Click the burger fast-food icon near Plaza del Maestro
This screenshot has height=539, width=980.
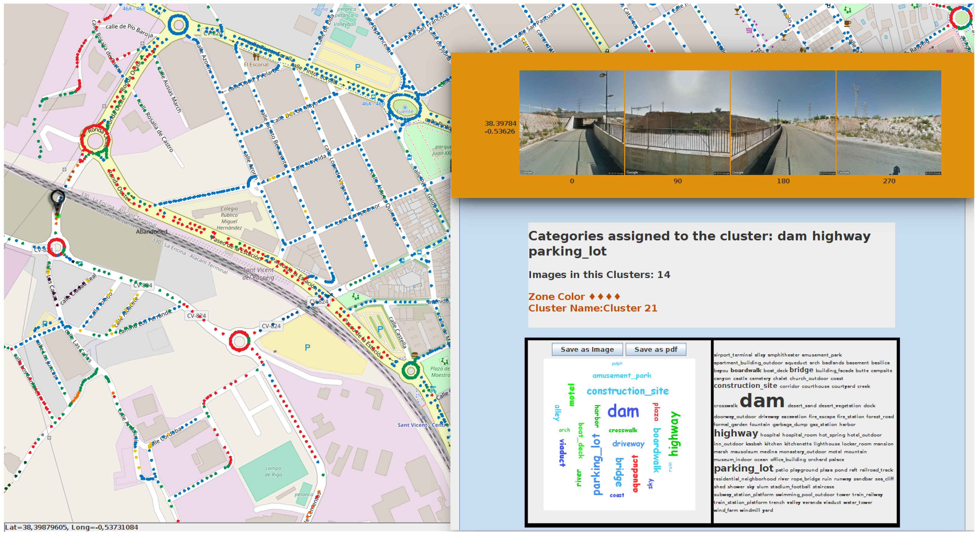pos(415,355)
